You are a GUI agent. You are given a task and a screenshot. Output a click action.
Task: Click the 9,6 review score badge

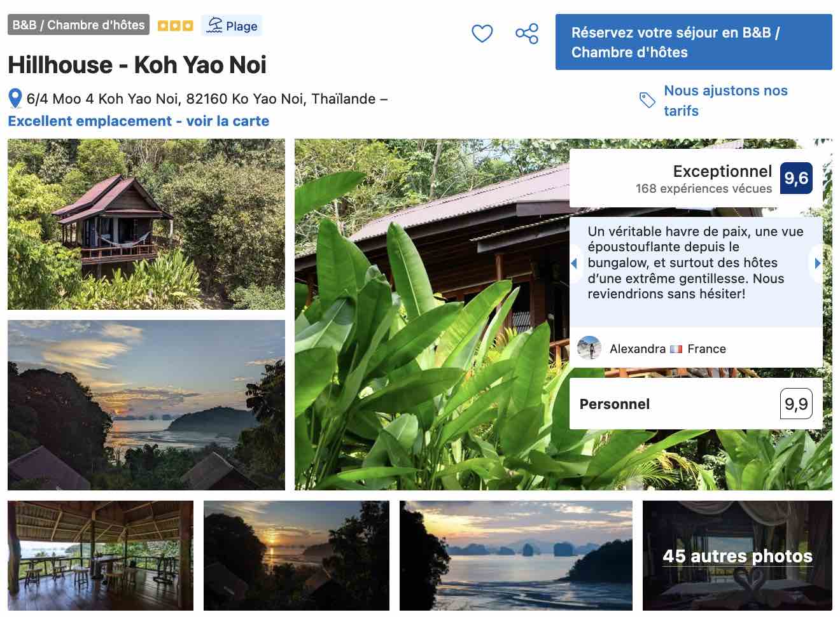click(796, 178)
